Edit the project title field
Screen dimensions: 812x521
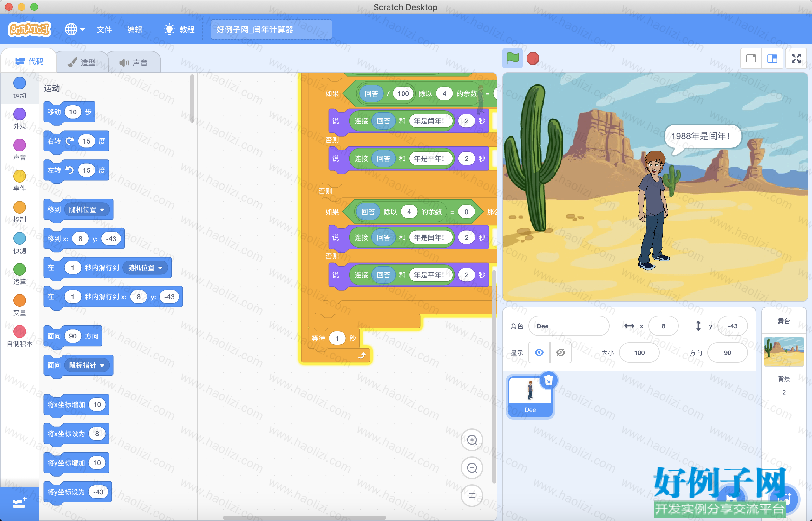point(271,29)
